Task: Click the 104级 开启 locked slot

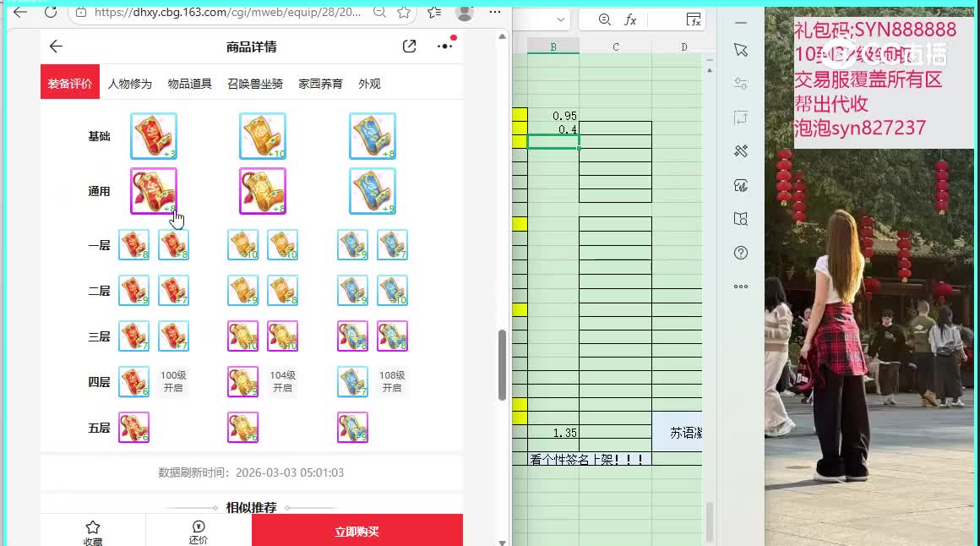Action: [x=282, y=381]
